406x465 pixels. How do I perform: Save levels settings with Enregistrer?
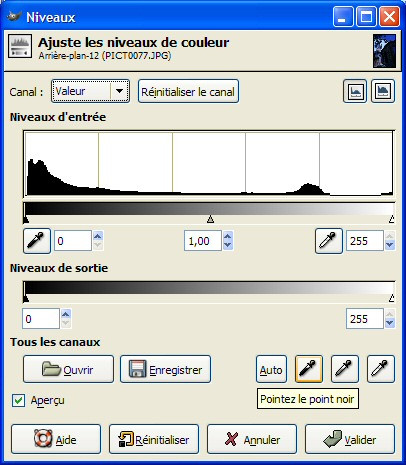point(165,369)
